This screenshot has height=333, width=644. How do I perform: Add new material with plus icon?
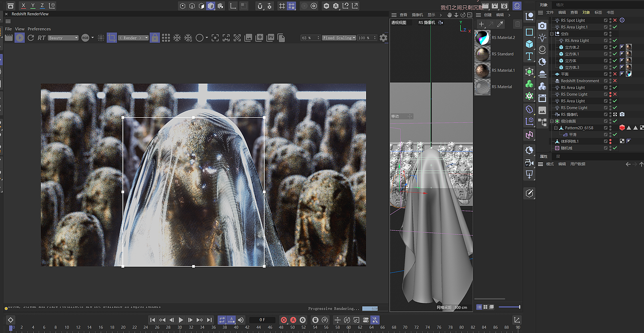tap(481, 24)
